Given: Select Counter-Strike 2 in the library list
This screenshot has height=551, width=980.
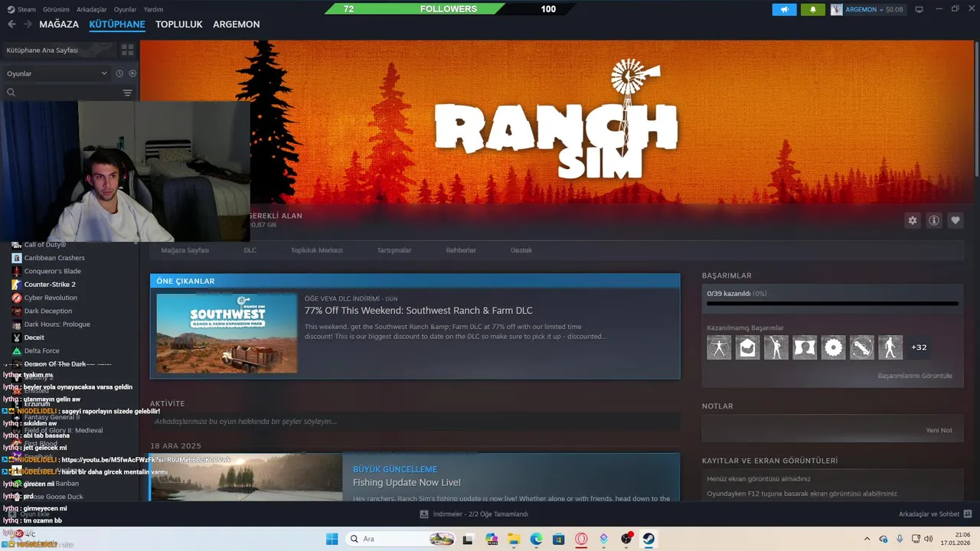Looking at the screenshot, I should coord(50,285).
